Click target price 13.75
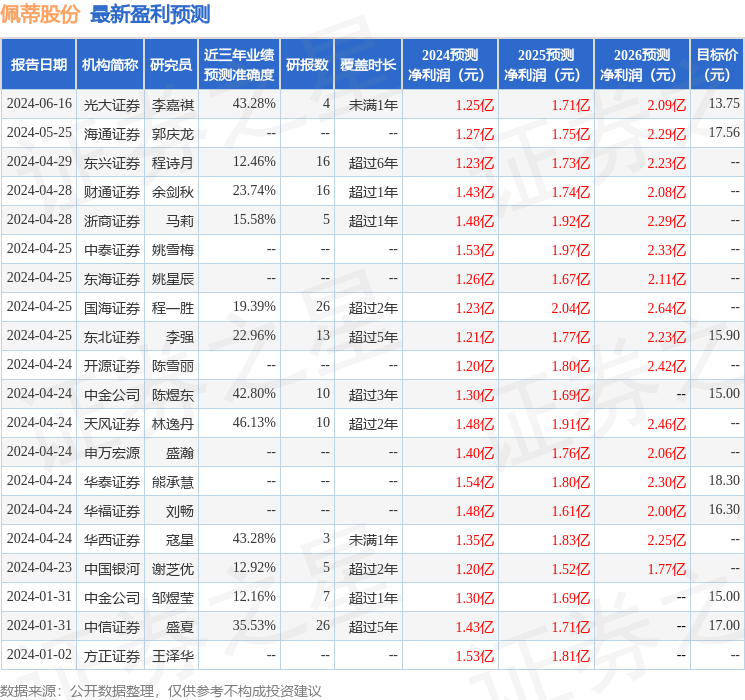 tap(724, 103)
